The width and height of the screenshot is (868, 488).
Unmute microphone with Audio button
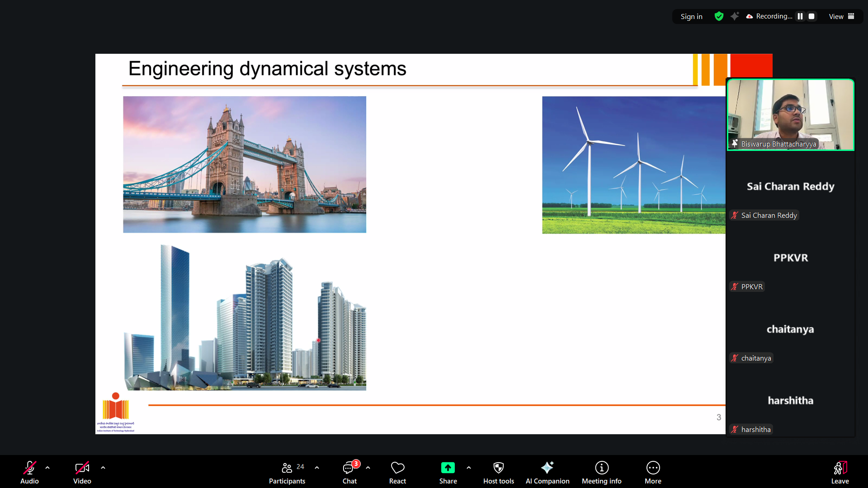tap(29, 473)
